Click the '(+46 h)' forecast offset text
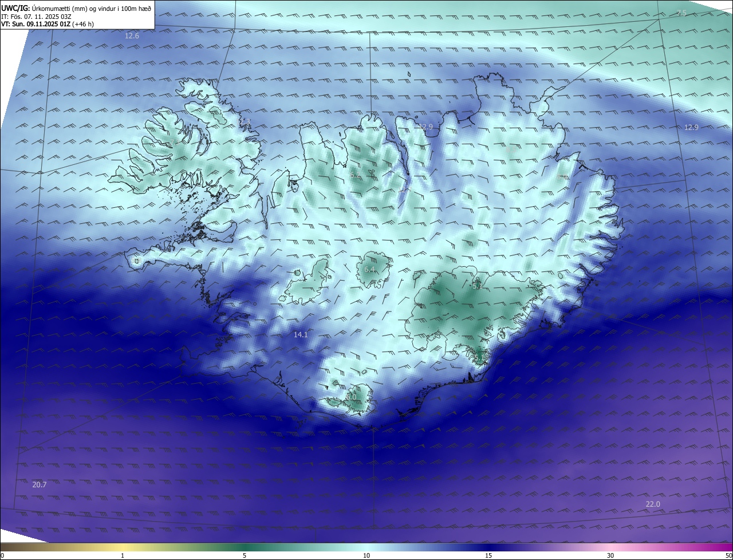 pos(84,25)
